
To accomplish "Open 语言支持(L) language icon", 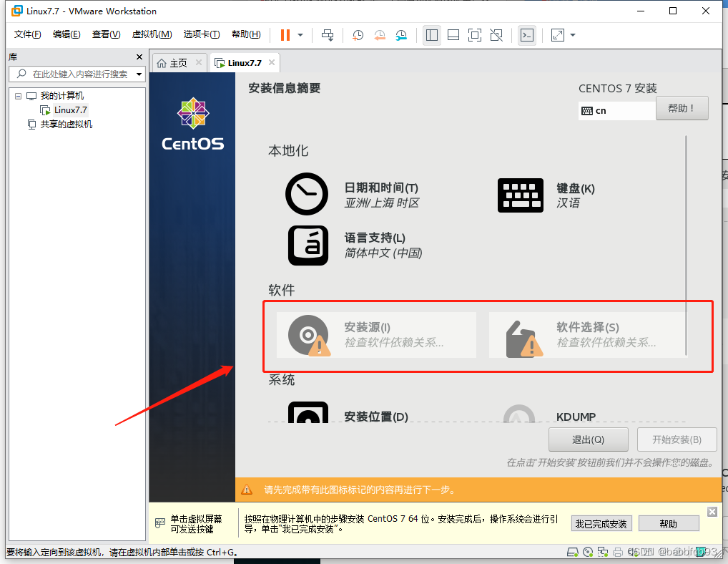I will click(x=308, y=245).
